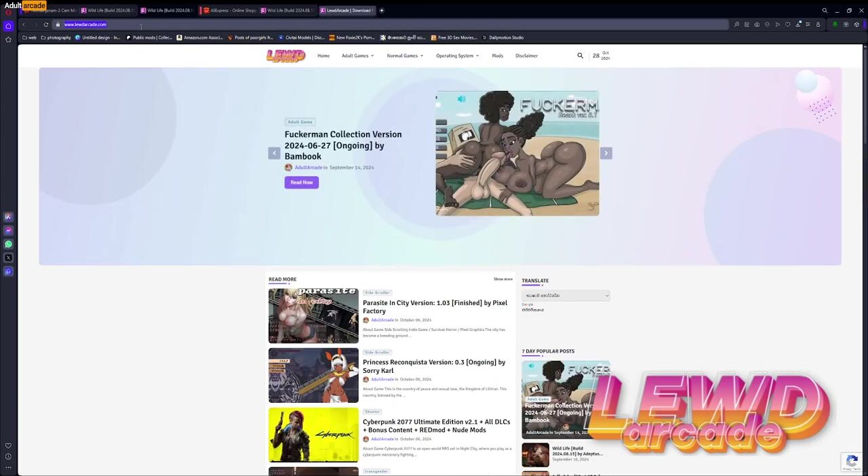Switch to the AliExpress tab
The image size is (868, 476).
point(229,10)
